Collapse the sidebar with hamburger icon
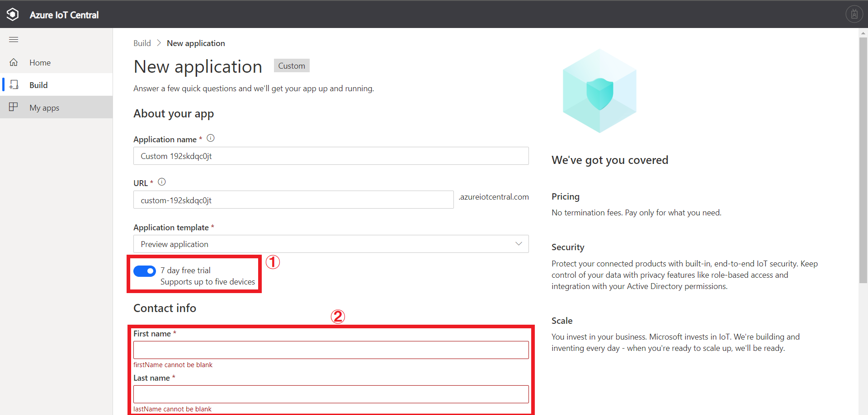Screen dimensions: 868x415 click(x=14, y=40)
